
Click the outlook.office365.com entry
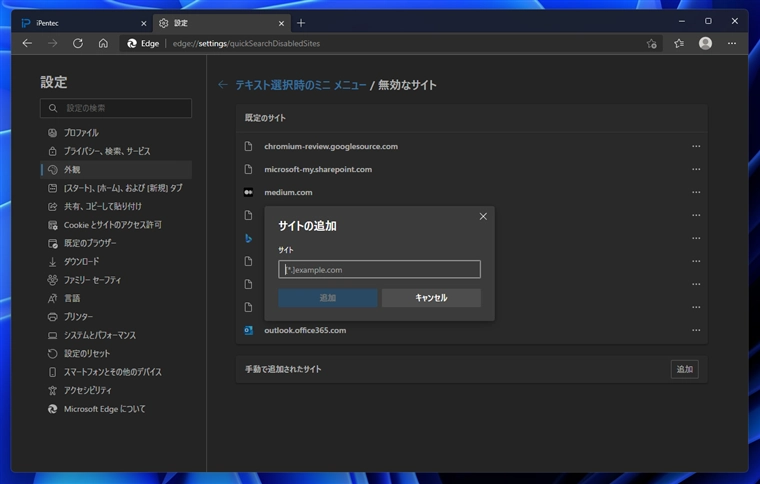point(305,330)
